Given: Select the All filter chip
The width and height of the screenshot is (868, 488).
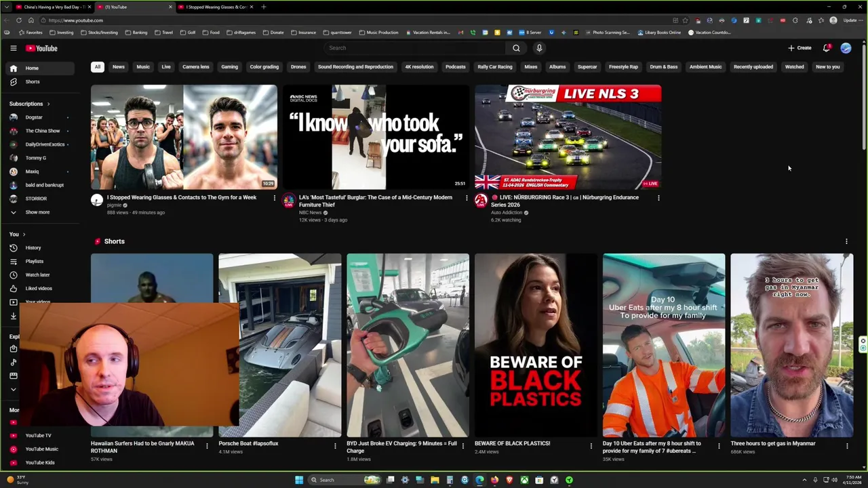Looking at the screenshot, I should (98, 66).
